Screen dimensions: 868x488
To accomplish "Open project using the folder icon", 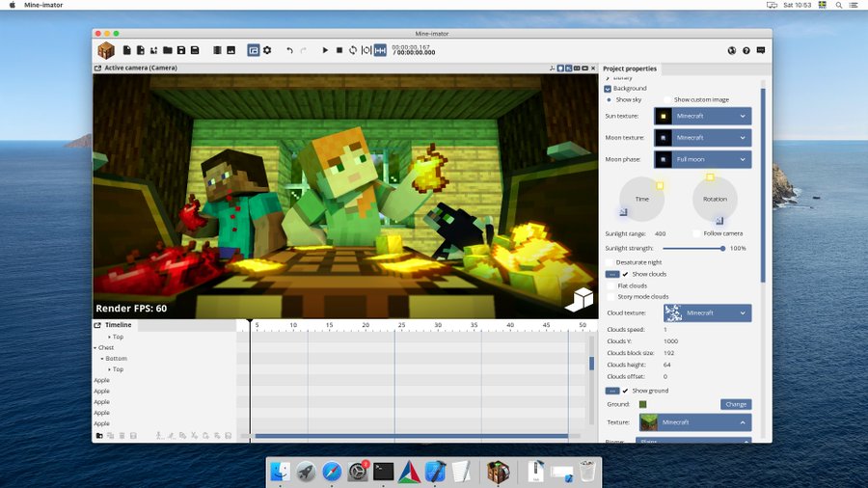I will (x=168, y=50).
